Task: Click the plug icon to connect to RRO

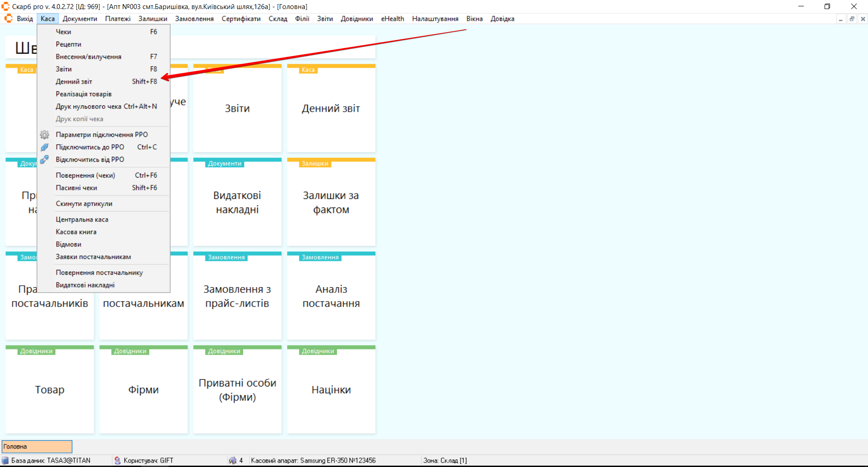Action: [x=44, y=147]
